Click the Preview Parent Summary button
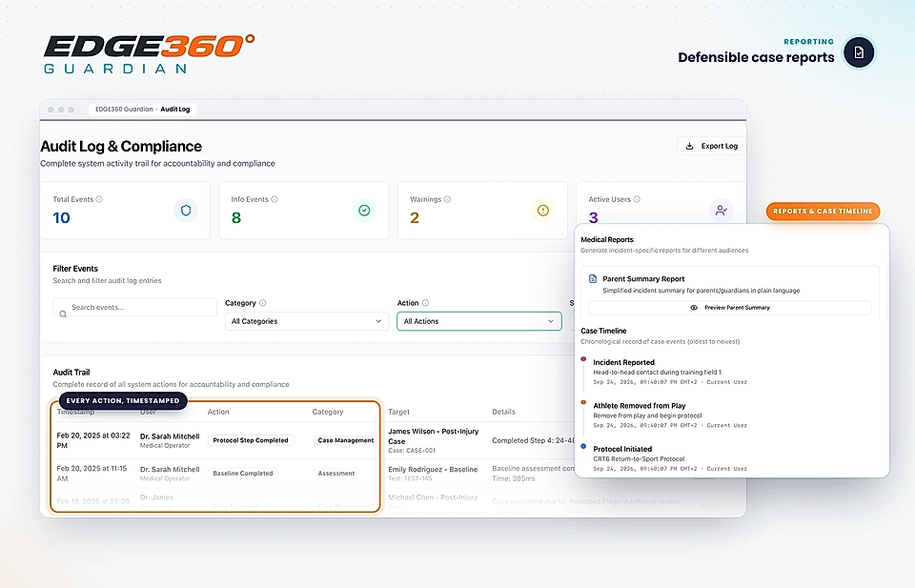 pyautogui.click(x=729, y=308)
